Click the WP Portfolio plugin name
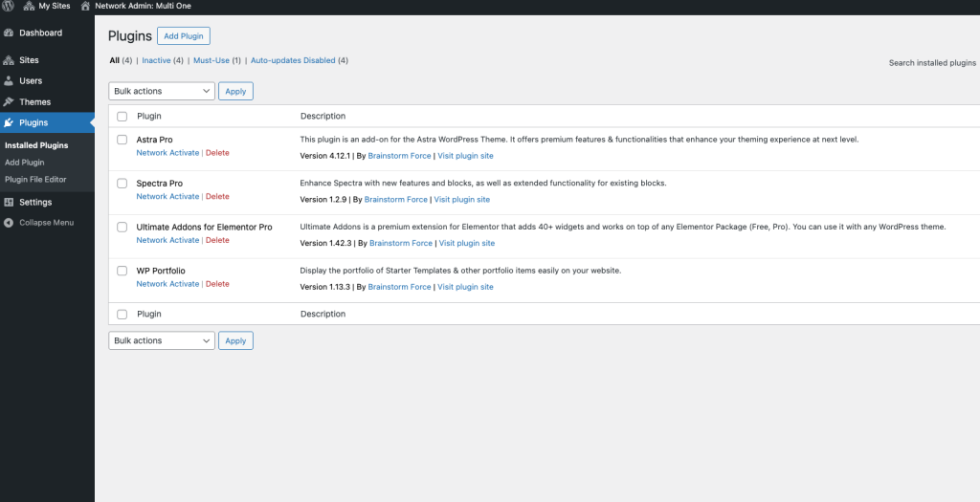Image resolution: width=980 pixels, height=502 pixels. [161, 271]
